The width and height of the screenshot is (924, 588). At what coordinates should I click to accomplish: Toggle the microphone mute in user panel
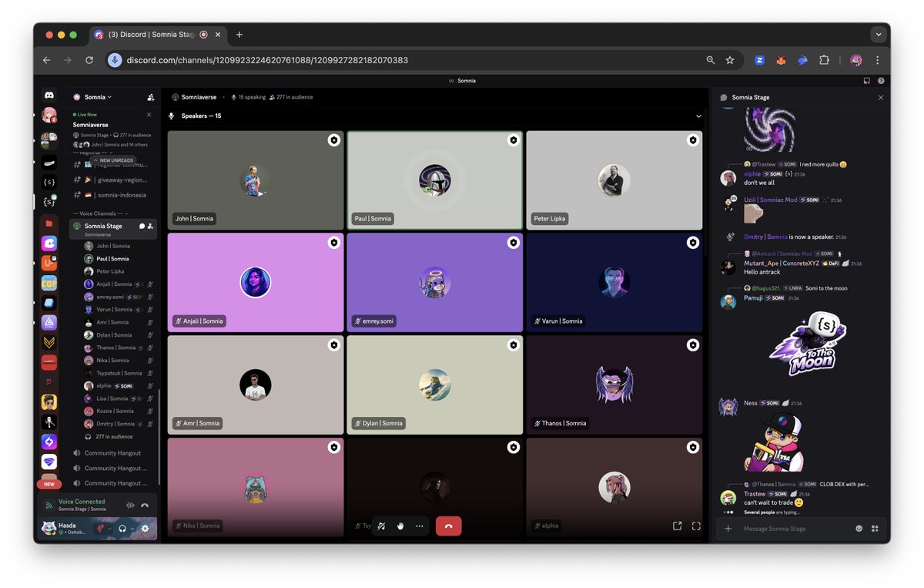click(x=99, y=529)
